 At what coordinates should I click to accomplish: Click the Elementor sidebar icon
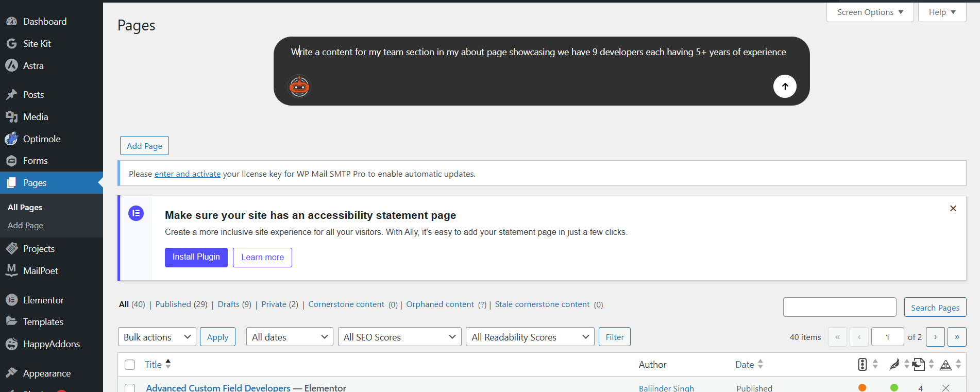click(x=11, y=300)
